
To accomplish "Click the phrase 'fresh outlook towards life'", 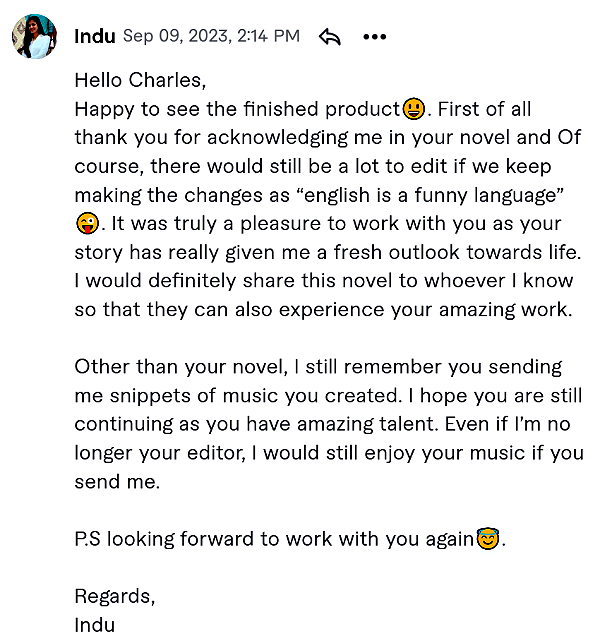I will [457, 252].
